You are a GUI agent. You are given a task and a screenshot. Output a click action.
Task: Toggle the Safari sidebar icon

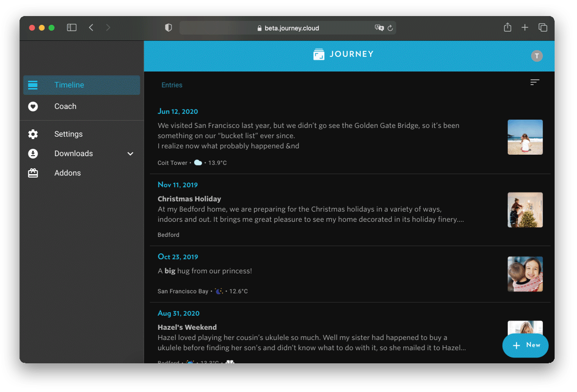point(72,28)
